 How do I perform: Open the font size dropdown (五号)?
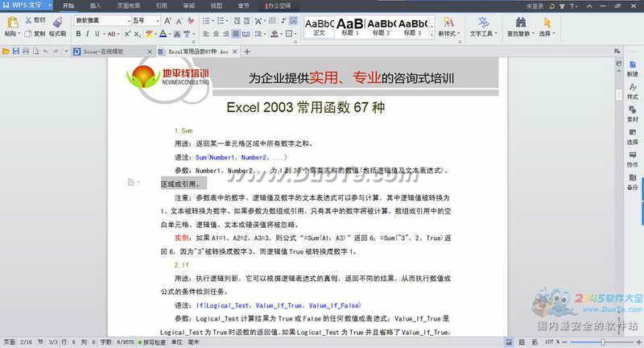click(x=158, y=21)
